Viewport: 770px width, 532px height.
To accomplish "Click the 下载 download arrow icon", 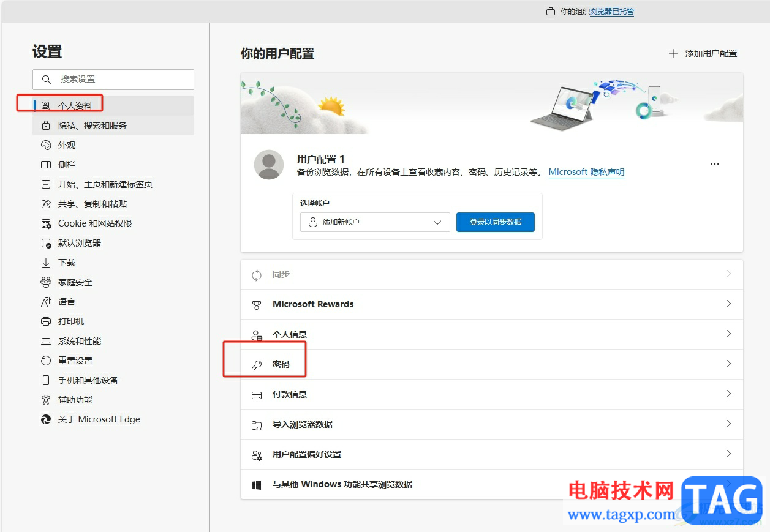I will point(46,263).
